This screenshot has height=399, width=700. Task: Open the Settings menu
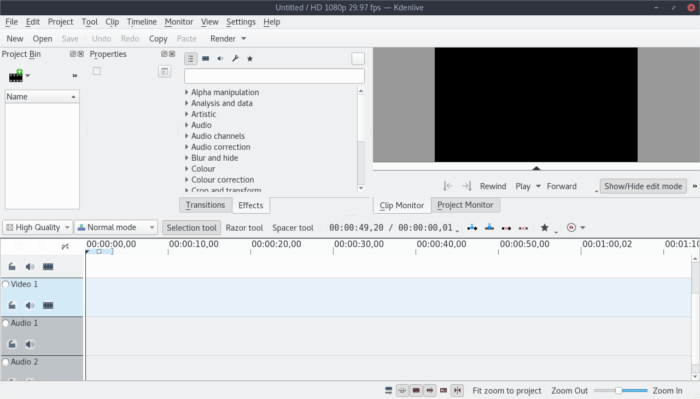point(241,22)
